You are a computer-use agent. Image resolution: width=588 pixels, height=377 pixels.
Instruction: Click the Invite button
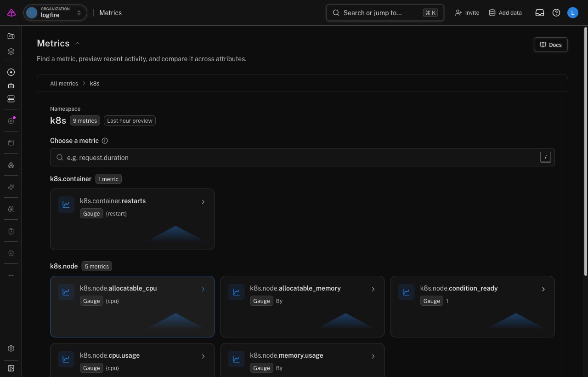[467, 13]
